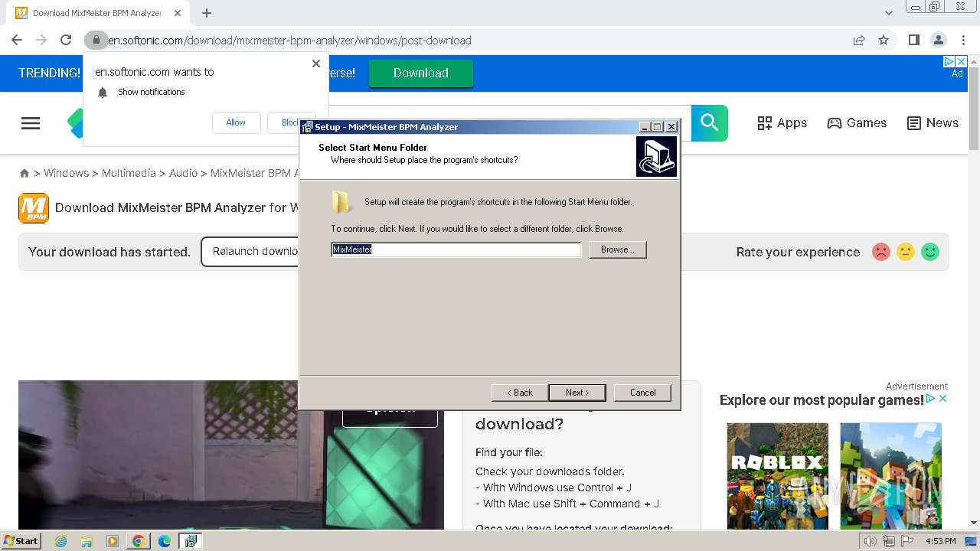Screen dimensions: 980x551
Task: Switch to Chrome in taskbar
Action: pyautogui.click(x=139, y=541)
